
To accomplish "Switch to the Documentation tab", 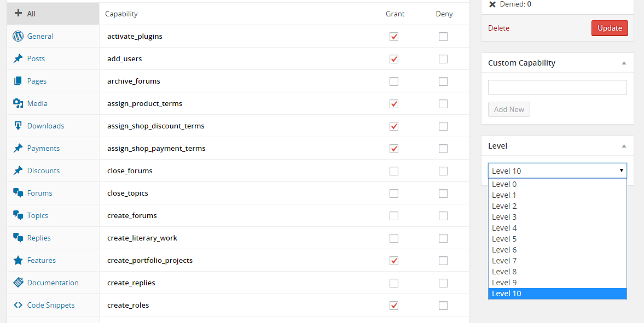I will pyautogui.click(x=53, y=283).
